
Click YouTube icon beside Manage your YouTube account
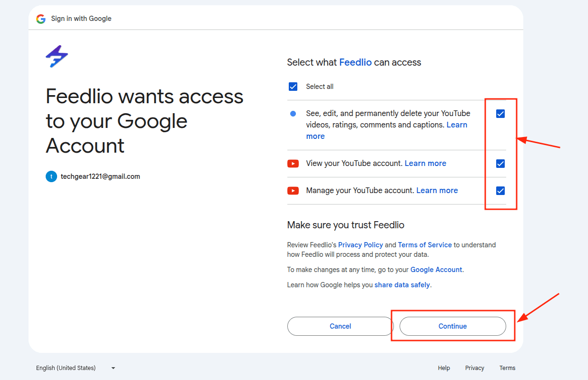click(293, 191)
